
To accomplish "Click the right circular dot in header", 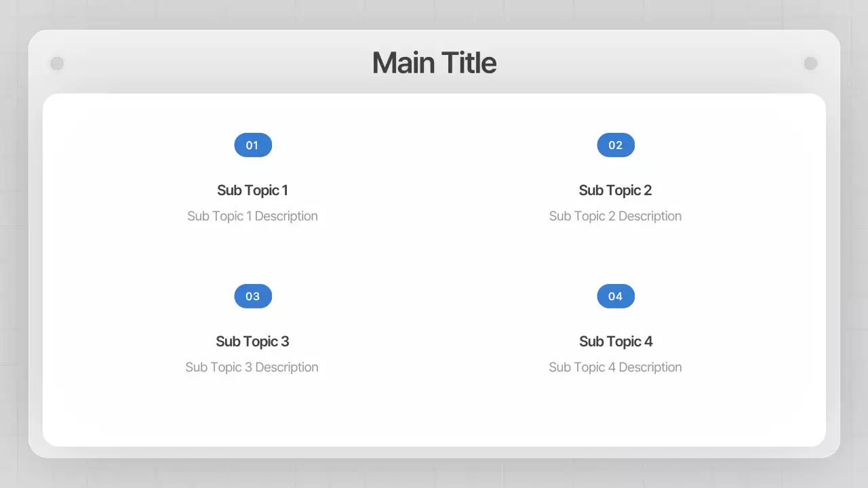I will click(810, 63).
